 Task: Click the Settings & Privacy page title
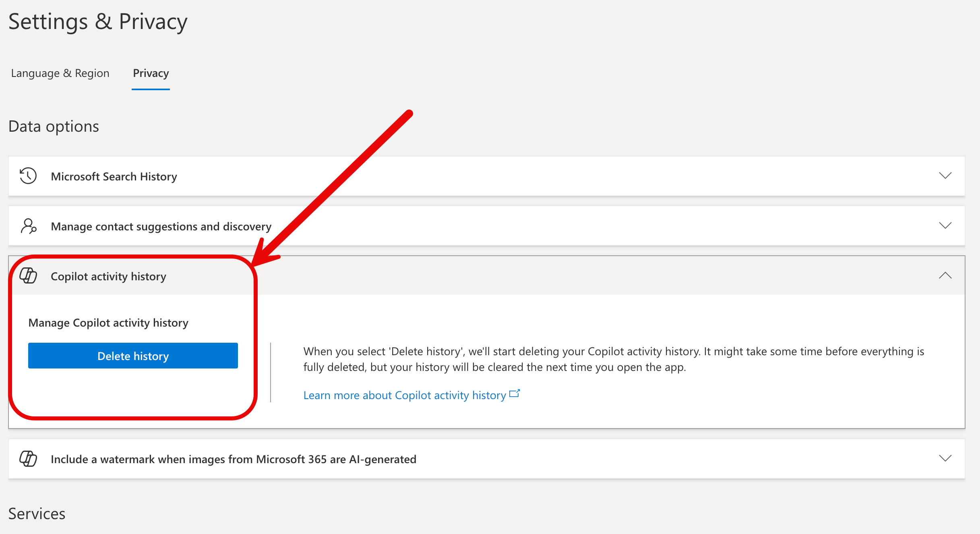pos(98,22)
